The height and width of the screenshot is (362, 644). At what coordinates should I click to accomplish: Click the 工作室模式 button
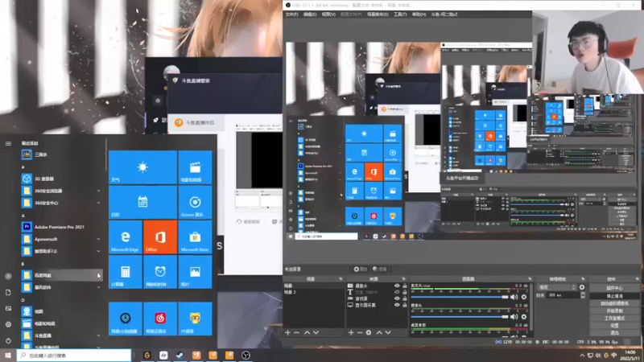pos(614,318)
